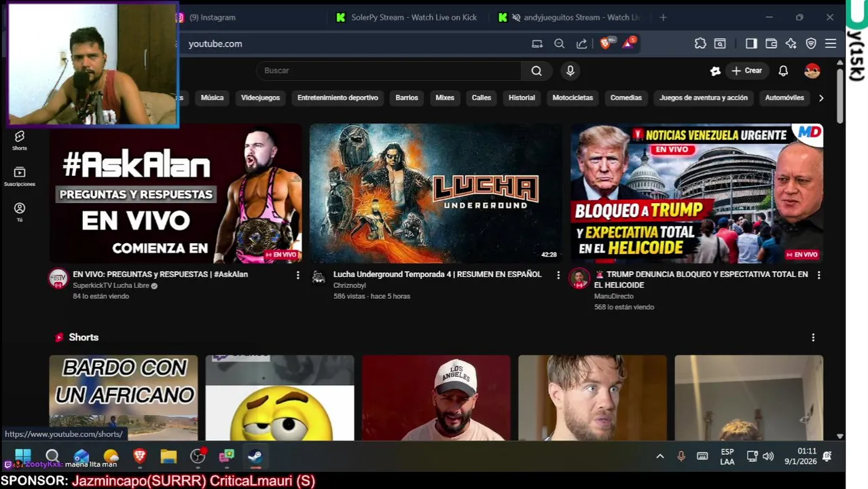The height and width of the screenshot is (489, 868).
Task: Open the Lucha Underground video thumbnail
Action: point(435,194)
